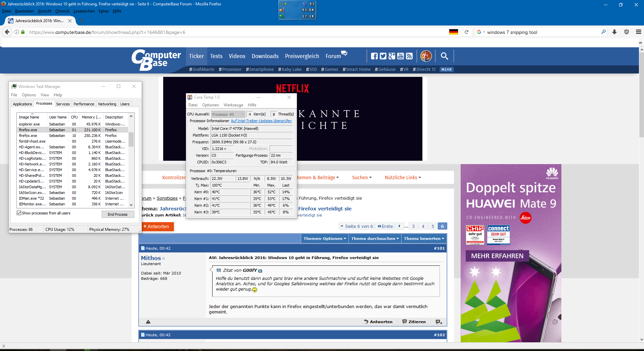Reload the page with the refresh icon
Viewport: 644px width, 351px height.
pos(466,32)
